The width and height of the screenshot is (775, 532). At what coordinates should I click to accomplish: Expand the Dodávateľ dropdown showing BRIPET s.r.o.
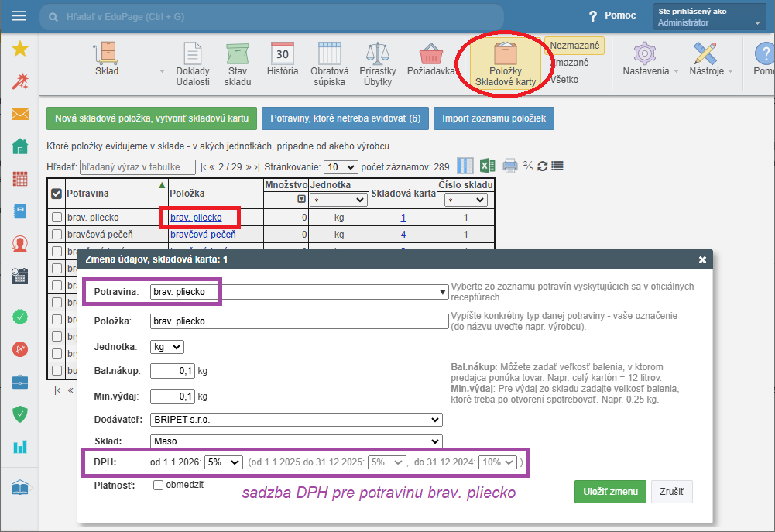(295, 420)
